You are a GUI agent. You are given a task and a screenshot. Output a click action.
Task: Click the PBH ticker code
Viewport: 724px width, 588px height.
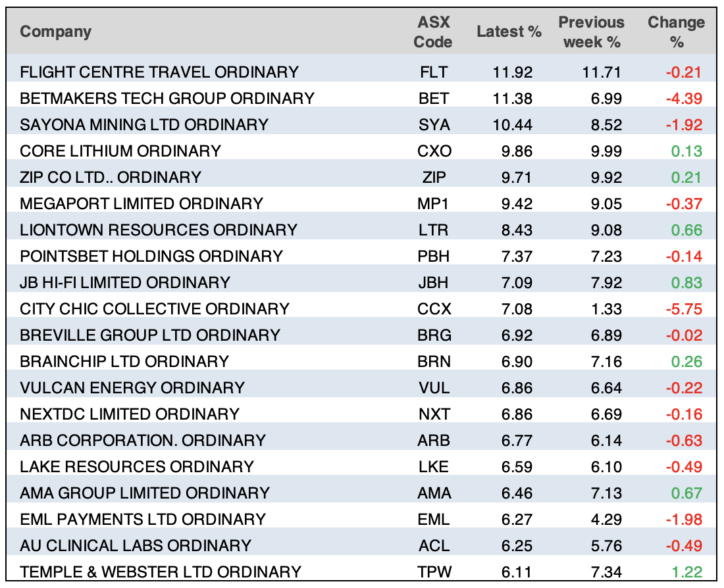click(434, 256)
